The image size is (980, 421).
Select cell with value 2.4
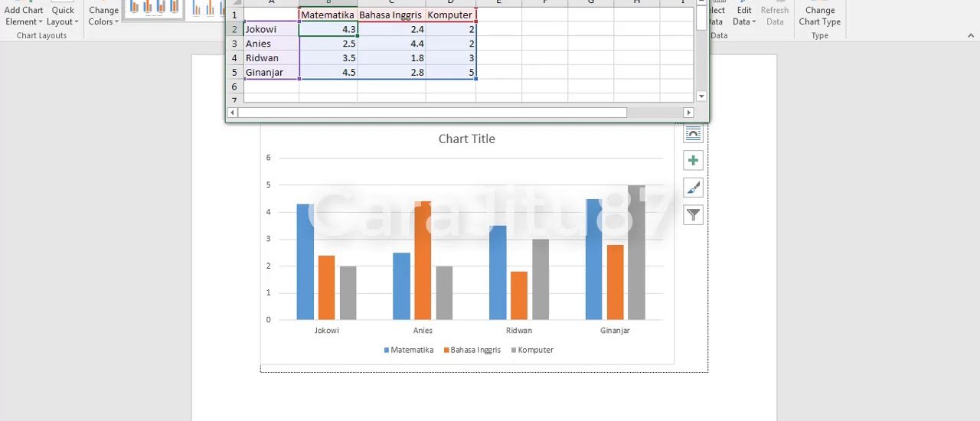[x=391, y=29]
